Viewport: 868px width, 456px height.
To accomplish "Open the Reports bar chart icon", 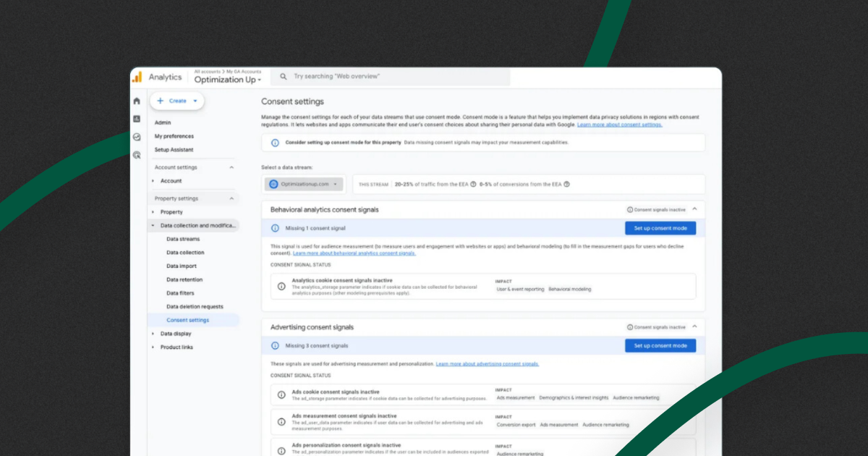I will pyautogui.click(x=137, y=119).
